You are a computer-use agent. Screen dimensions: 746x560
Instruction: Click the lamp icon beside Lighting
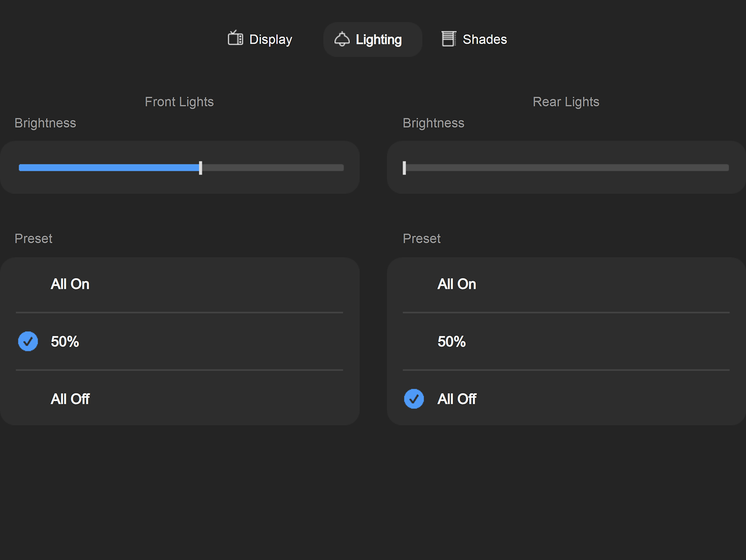point(342,39)
